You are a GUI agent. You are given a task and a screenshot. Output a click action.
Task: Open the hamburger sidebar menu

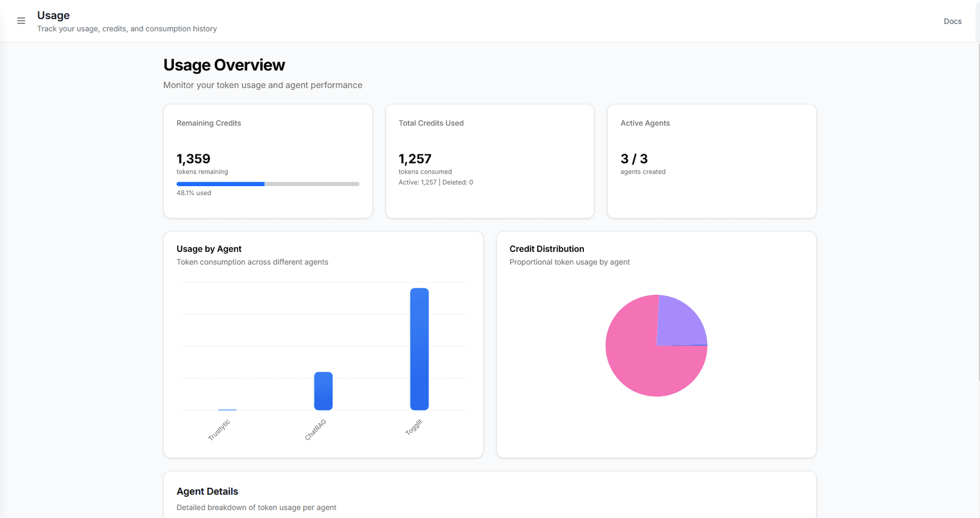(x=21, y=21)
